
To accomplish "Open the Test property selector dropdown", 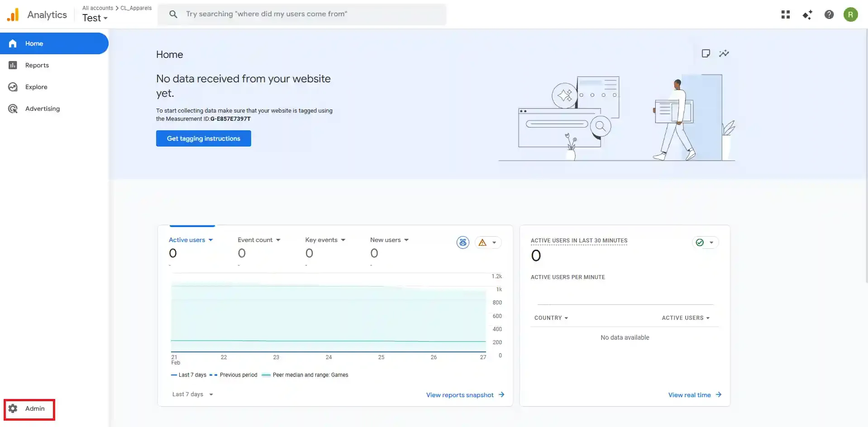I will pyautogui.click(x=95, y=18).
